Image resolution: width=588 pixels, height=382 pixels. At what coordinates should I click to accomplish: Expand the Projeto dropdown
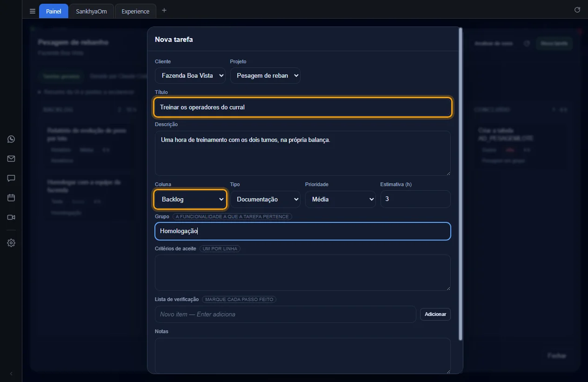265,75
